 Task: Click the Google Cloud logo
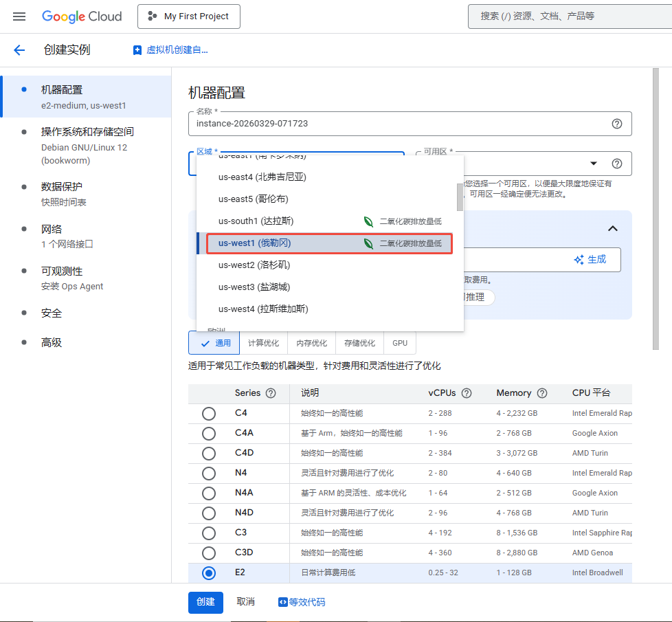82,16
